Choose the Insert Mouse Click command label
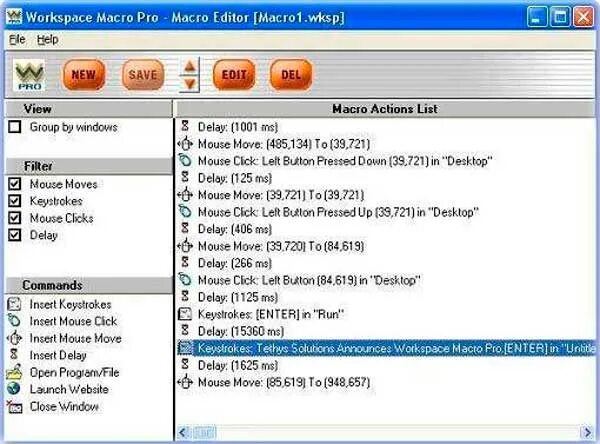600x444 pixels. coord(73,321)
